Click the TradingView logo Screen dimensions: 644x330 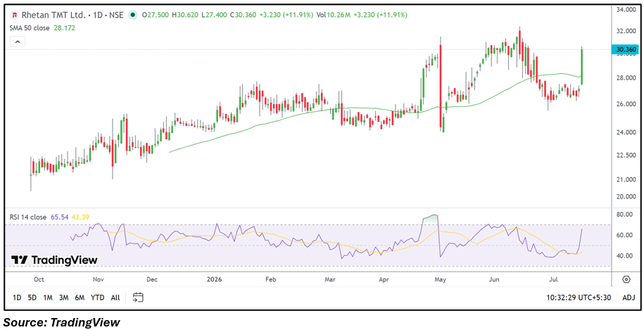pos(55,260)
